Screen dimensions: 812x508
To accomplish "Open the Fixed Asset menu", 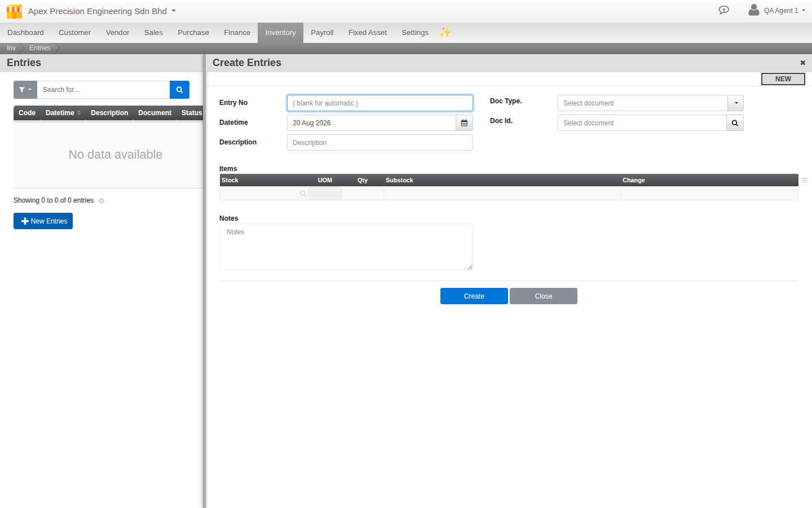I will (x=368, y=33).
